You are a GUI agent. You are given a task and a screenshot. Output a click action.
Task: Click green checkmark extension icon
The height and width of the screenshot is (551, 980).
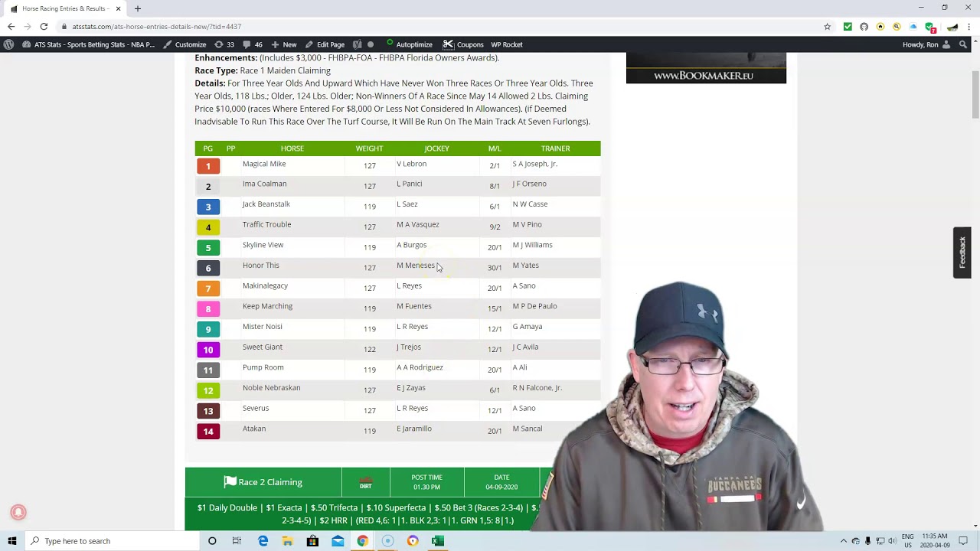(x=848, y=27)
